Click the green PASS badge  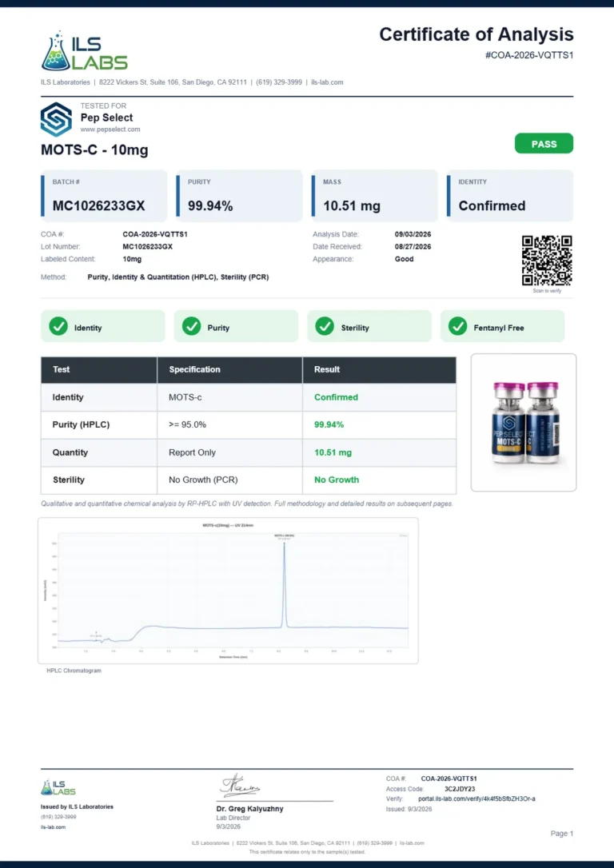(544, 143)
